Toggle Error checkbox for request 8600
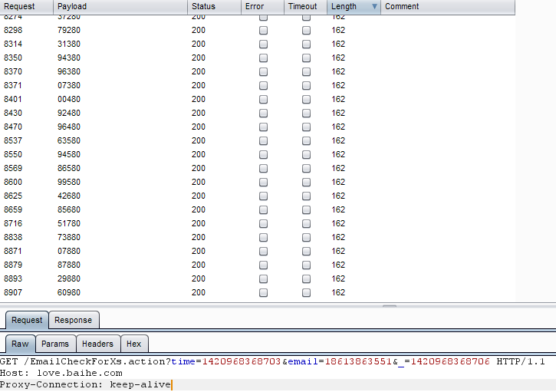The width and height of the screenshot is (556, 392). (263, 183)
